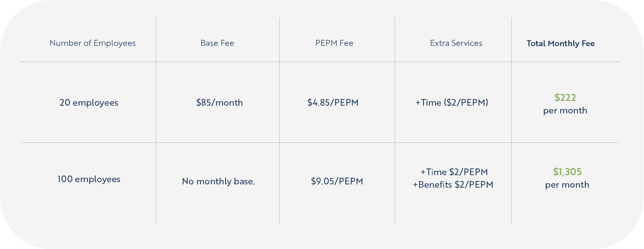Click the $85/month base fee cell
Image resolution: width=644 pixels, height=249 pixels.
(x=219, y=103)
